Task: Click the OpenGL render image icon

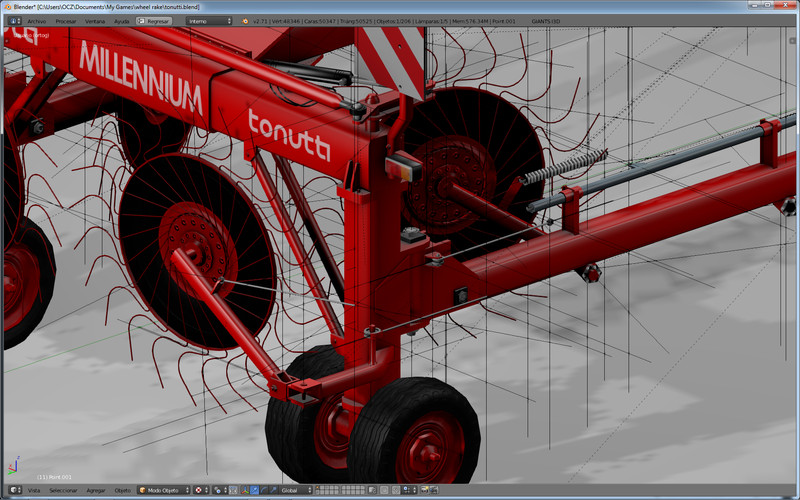Action: (424, 491)
